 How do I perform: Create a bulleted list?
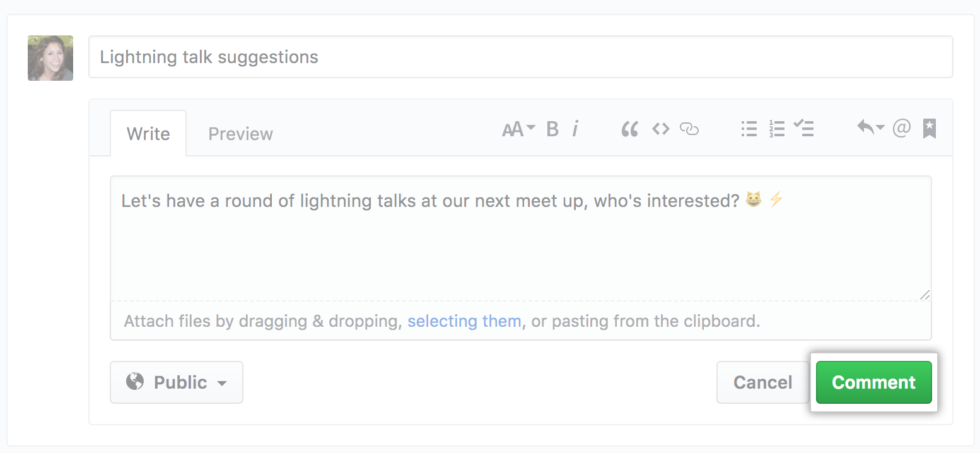click(x=749, y=129)
